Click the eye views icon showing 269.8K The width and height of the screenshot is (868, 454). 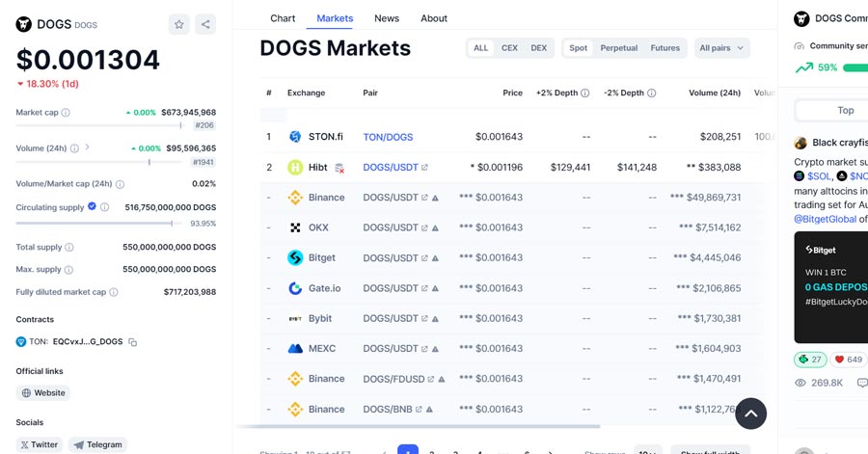click(800, 383)
